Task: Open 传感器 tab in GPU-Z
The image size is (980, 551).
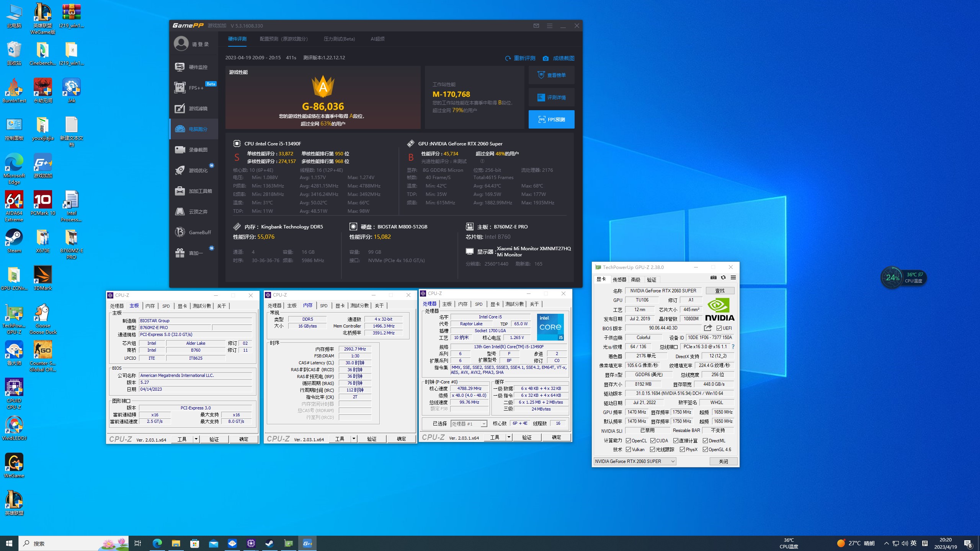Action: point(619,280)
